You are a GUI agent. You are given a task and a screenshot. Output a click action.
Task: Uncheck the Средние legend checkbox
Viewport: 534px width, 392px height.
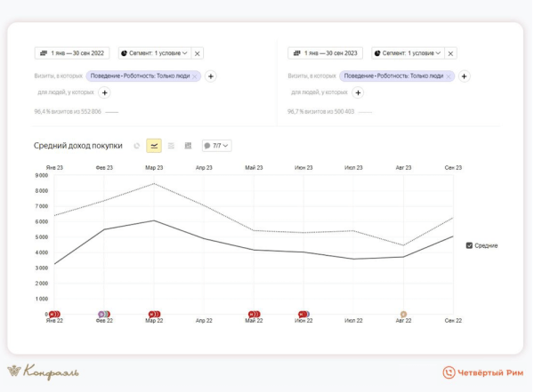[470, 245]
